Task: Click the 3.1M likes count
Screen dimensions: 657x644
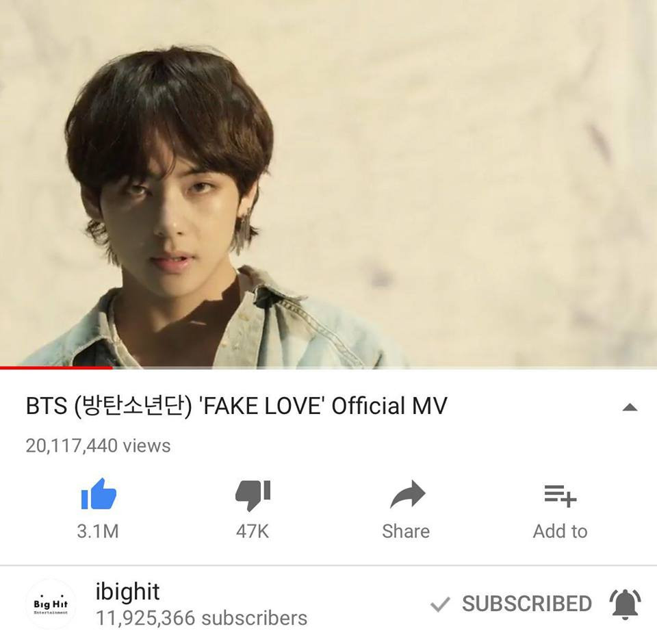Action: point(98,531)
